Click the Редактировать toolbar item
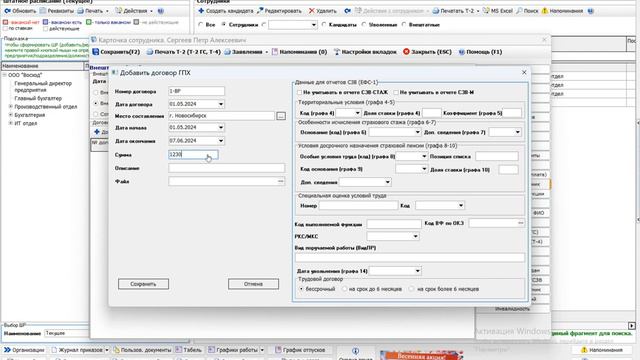 [279, 11]
